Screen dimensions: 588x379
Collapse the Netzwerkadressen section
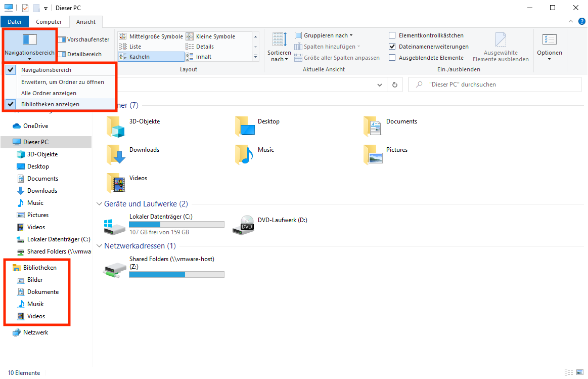click(x=99, y=245)
